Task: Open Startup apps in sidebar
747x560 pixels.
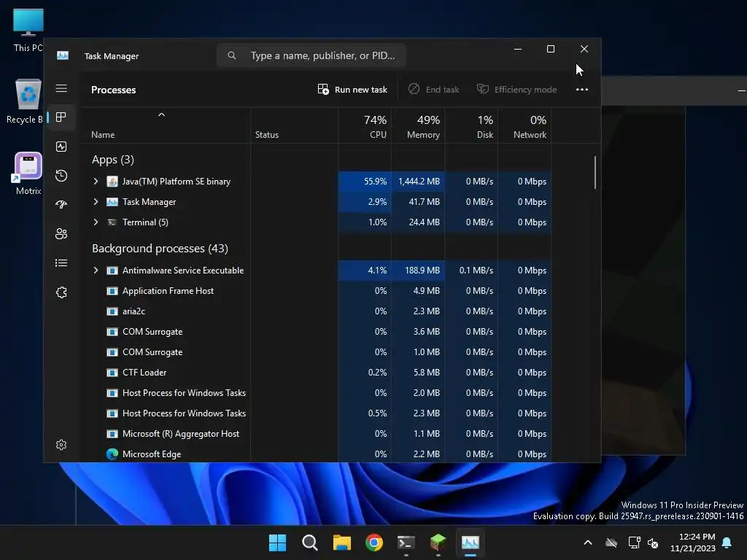Action: (61, 205)
